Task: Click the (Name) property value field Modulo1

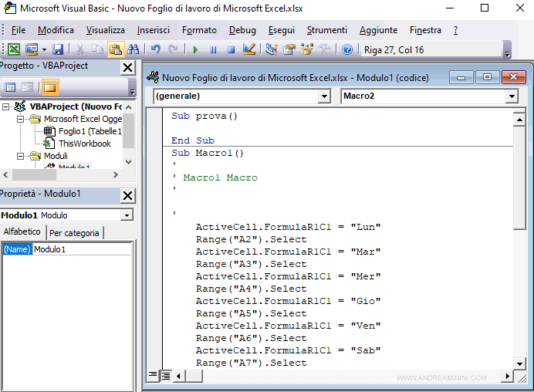Action: point(82,249)
